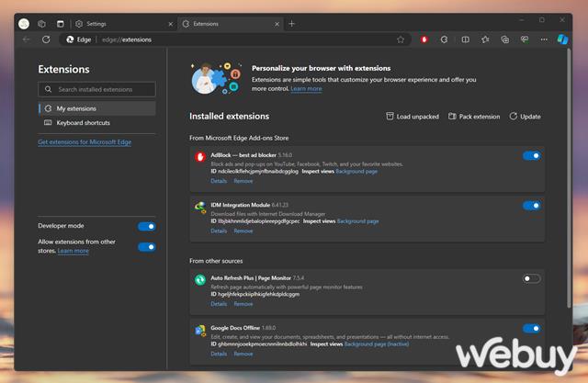Click the Google Docs Offline icon
The image size is (588, 383).
[200, 331]
